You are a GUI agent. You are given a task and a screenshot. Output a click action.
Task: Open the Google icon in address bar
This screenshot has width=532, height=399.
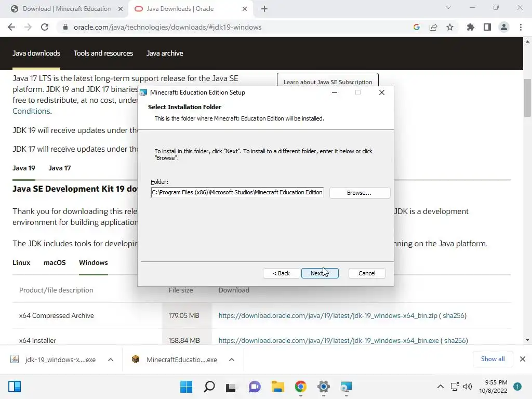[417, 27]
